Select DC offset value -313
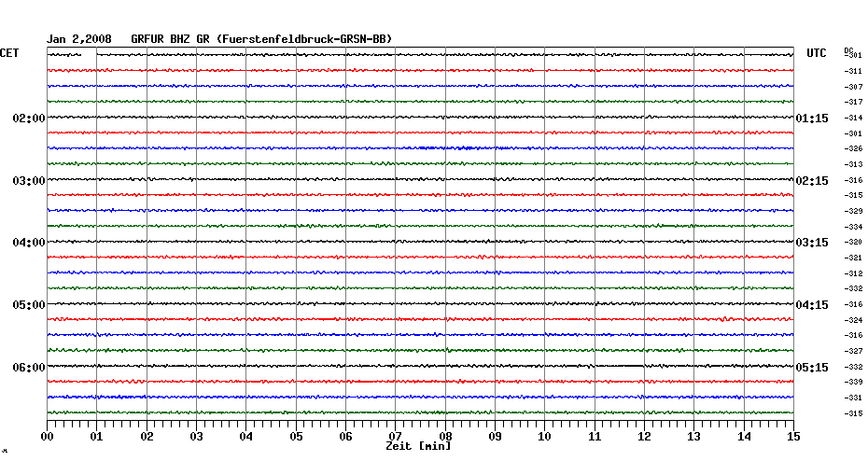Image resolution: width=868 pixels, height=461 pixels. [853, 165]
